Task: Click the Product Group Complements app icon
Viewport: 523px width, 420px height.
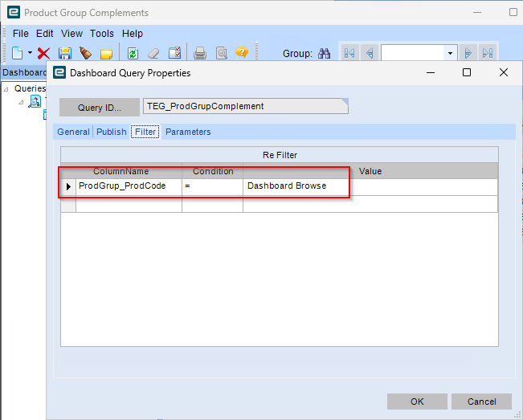Action: click(x=14, y=12)
